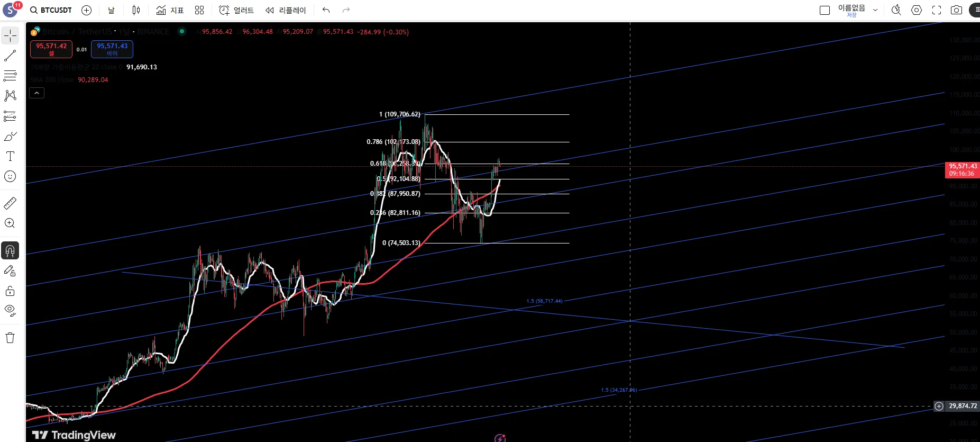Select the brush drawing tool
Viewport: 980px width, 442px height.
pos(10,136)
